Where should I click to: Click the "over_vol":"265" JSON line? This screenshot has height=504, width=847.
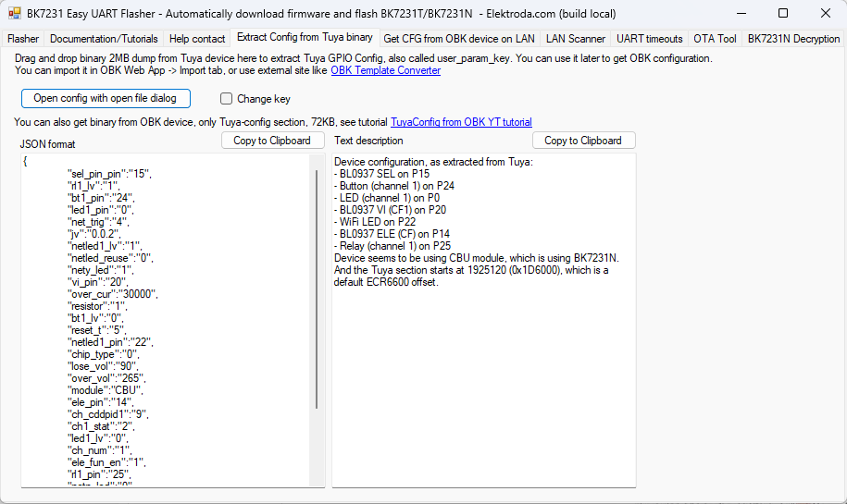(106, 378)
